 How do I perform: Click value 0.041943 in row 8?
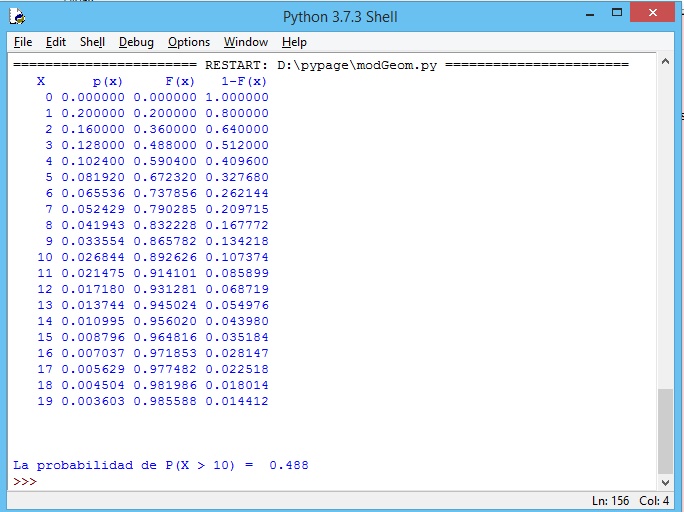93,225
